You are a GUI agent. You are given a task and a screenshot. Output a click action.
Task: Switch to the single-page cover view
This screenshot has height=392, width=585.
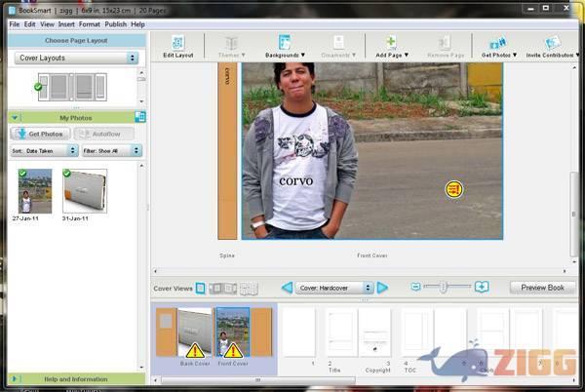(x=201, y=288)
